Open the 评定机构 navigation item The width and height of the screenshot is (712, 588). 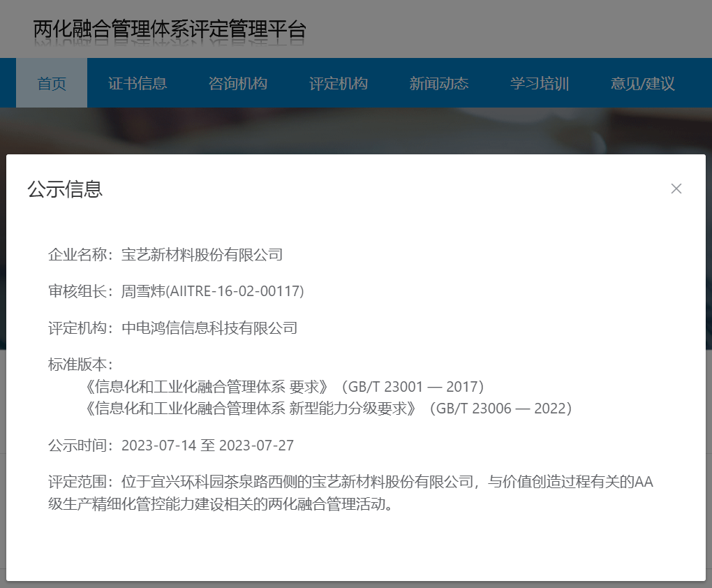tap(339, 84)
